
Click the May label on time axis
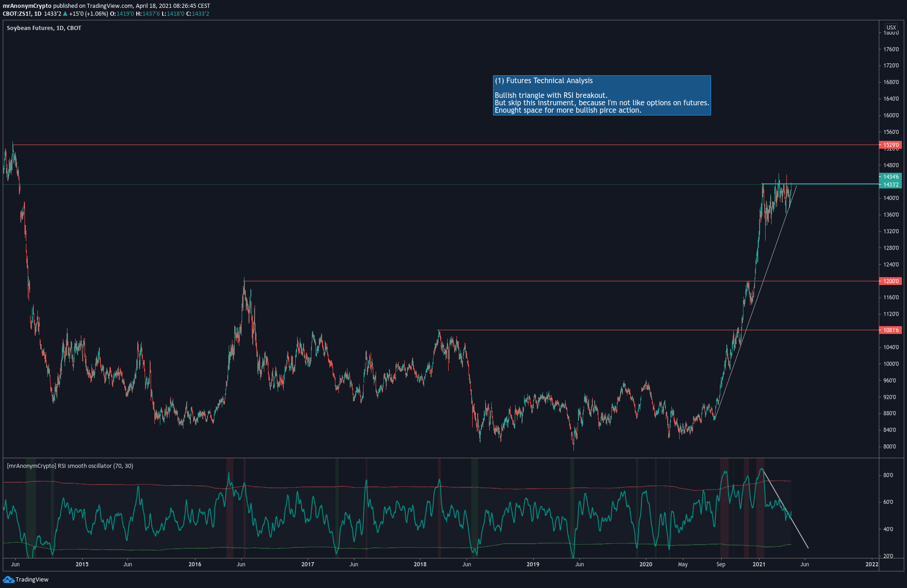click(x=683, y=564)
